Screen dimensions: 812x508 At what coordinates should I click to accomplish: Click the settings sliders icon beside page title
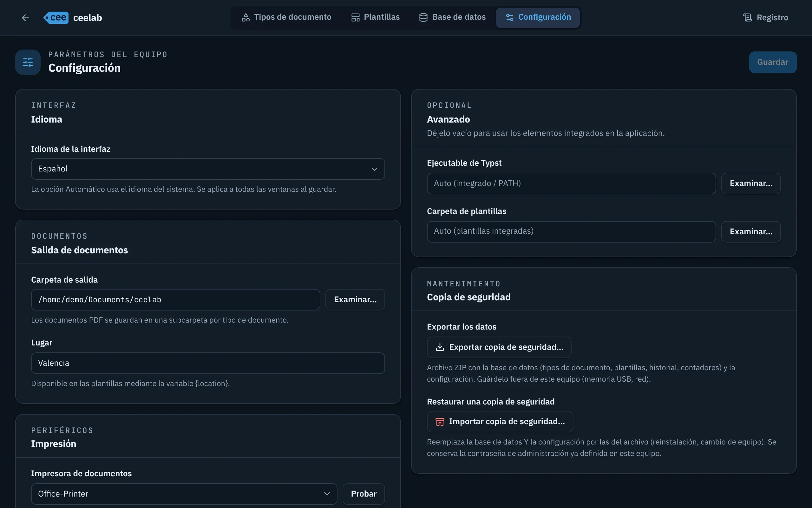click(28, 62)
